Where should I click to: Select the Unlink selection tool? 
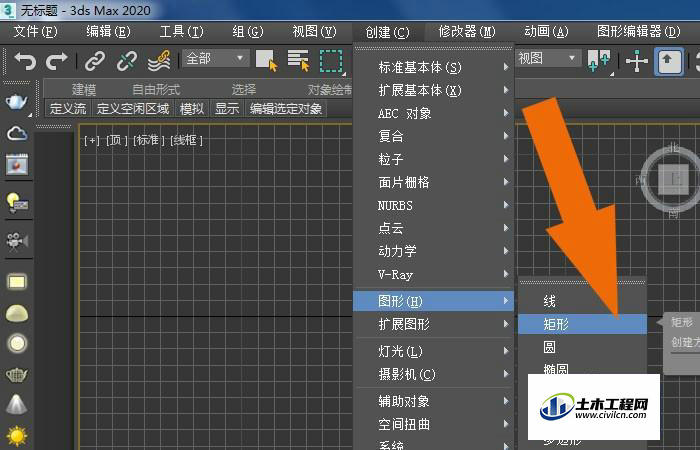click(127, 61)
